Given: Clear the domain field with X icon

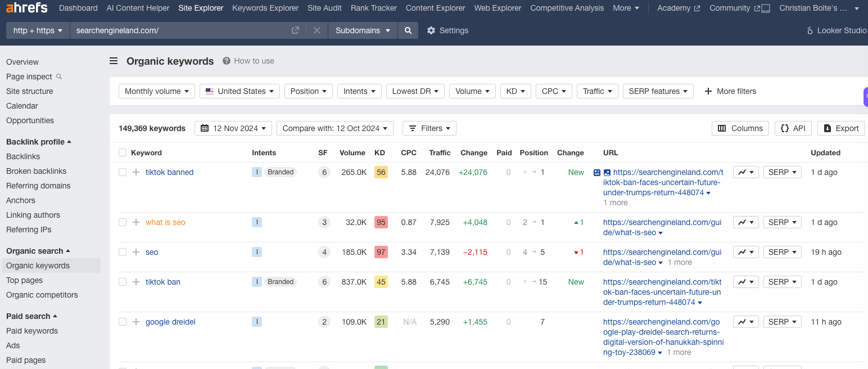Looking at the screenshot, I should point(317,30).
